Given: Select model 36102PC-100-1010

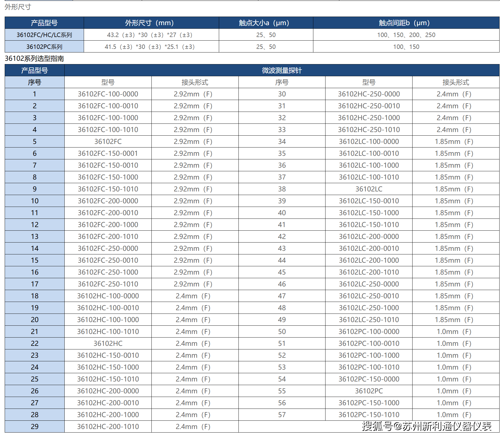Looking at the screenshot, I should pyautogui.click(x=369, y=367).
